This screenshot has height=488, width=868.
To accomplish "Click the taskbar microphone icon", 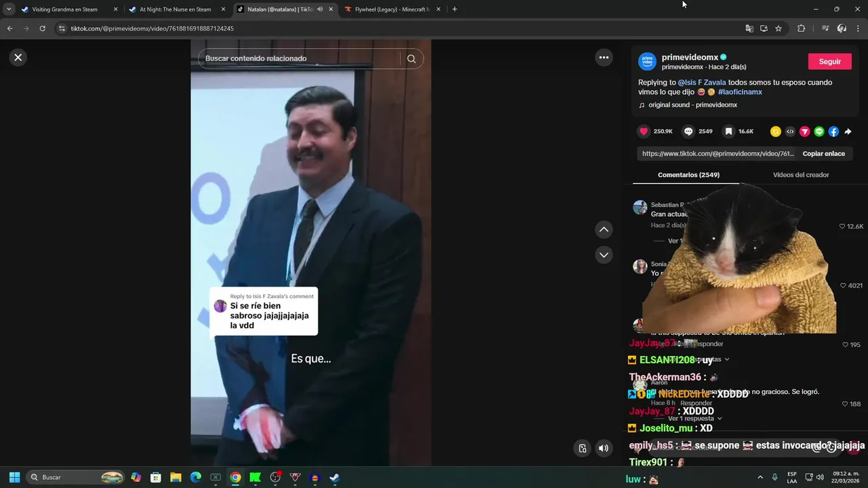I will (x=775, y=477).
